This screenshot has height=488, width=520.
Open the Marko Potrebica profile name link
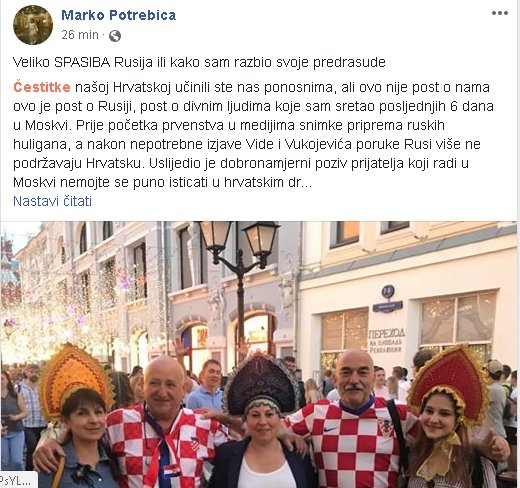pos(118,15)
